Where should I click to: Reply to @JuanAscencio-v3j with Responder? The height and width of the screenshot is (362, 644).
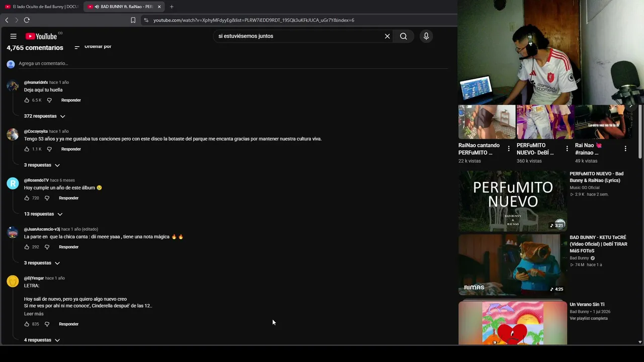coord(68,247)
